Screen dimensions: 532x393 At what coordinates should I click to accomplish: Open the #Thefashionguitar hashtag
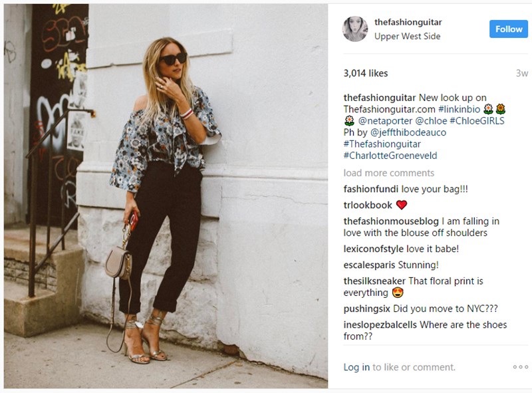pos(382,144)
